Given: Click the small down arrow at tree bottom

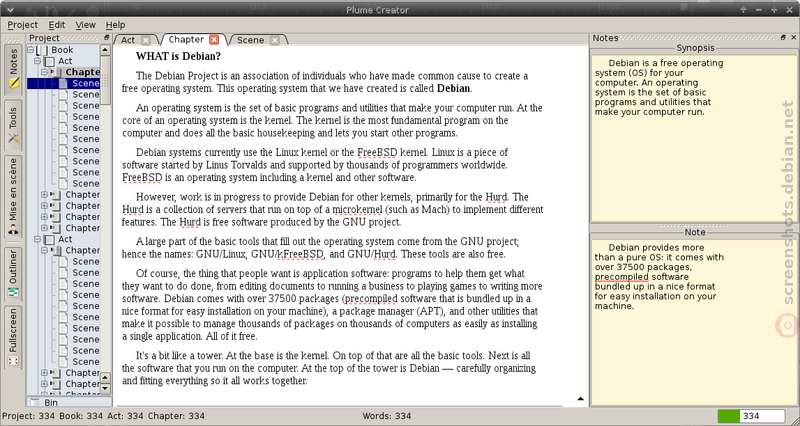Looking at the screenshot, I should [105, 389].
